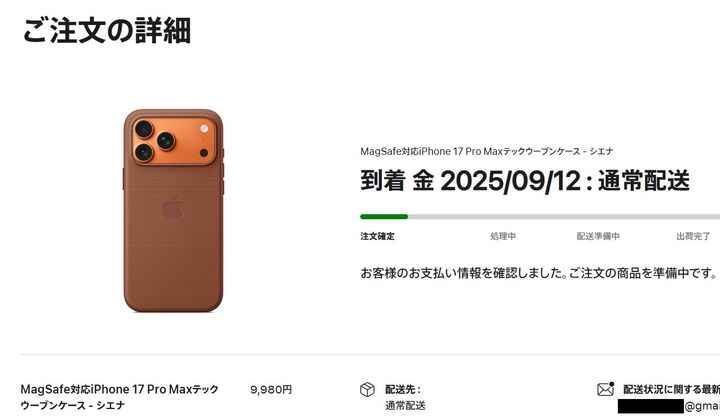Click the 到着 金 2025/09/12 heading
The width and height of the screenshot is (720, 419).
[x=525, y=181]
